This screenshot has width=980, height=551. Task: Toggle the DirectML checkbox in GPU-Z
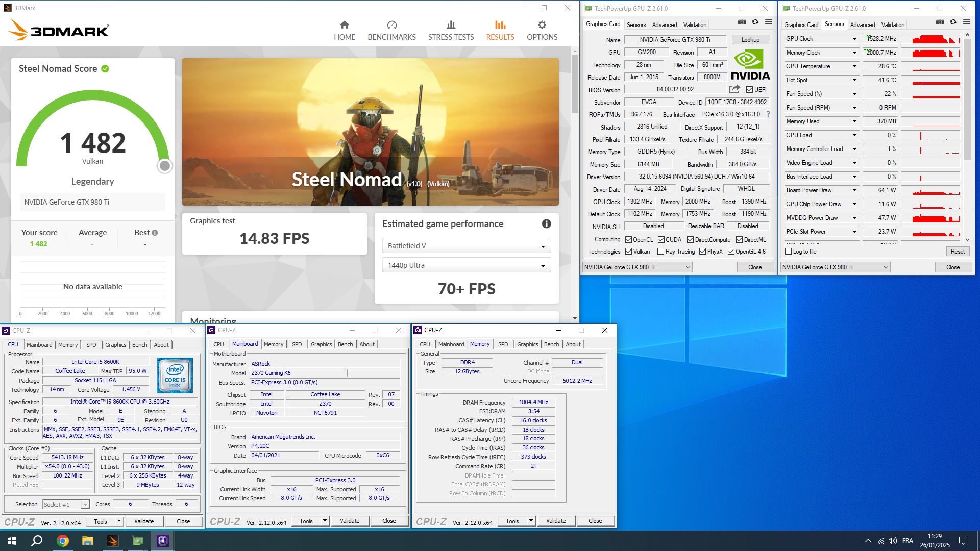point(739,240)
